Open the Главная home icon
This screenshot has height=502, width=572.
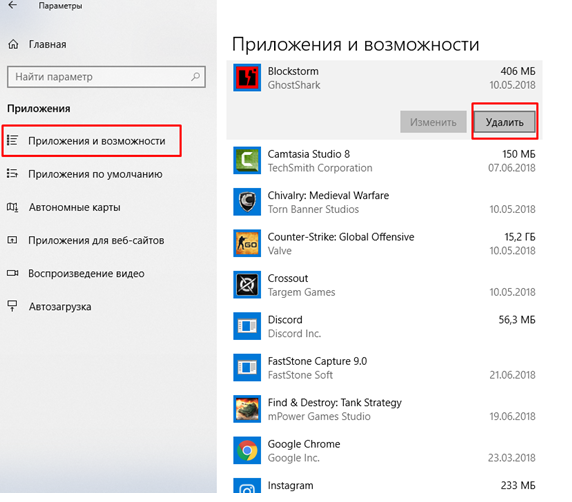point(13,45)
